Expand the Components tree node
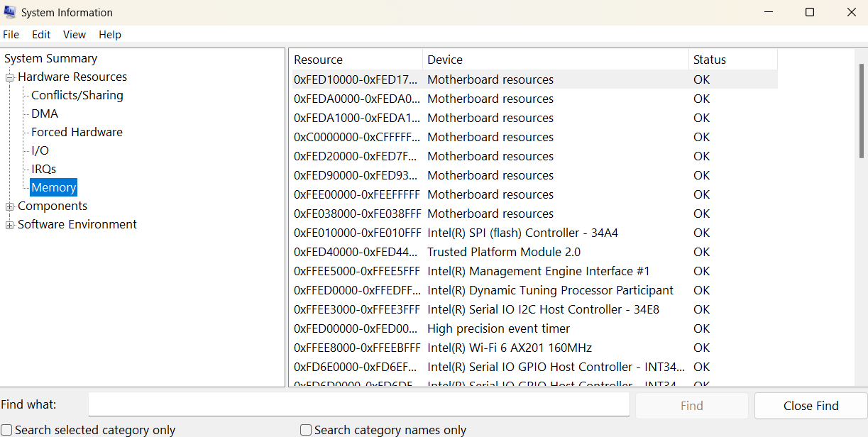This screenshot has width=868, height=437. [x=10, y=206]
